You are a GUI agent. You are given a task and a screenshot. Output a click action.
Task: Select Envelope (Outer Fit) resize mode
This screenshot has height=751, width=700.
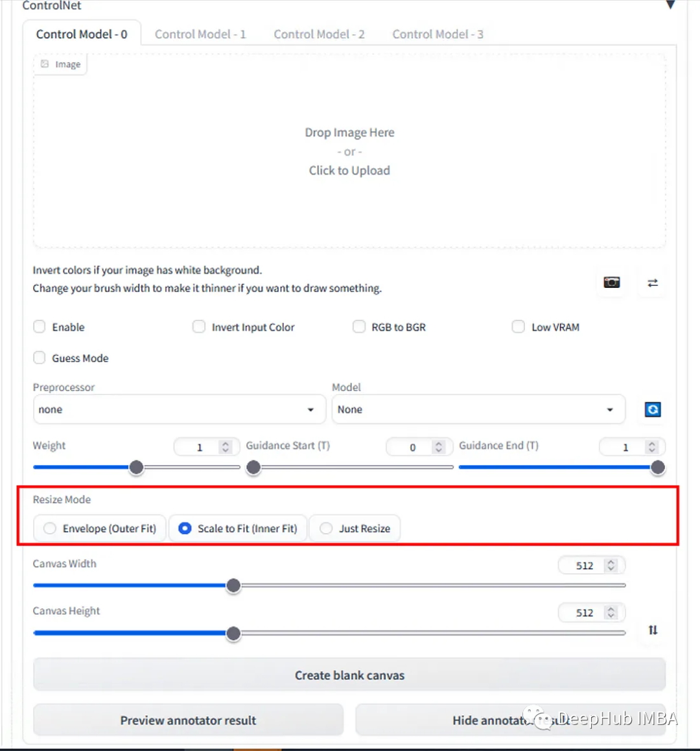click(49, 528)
